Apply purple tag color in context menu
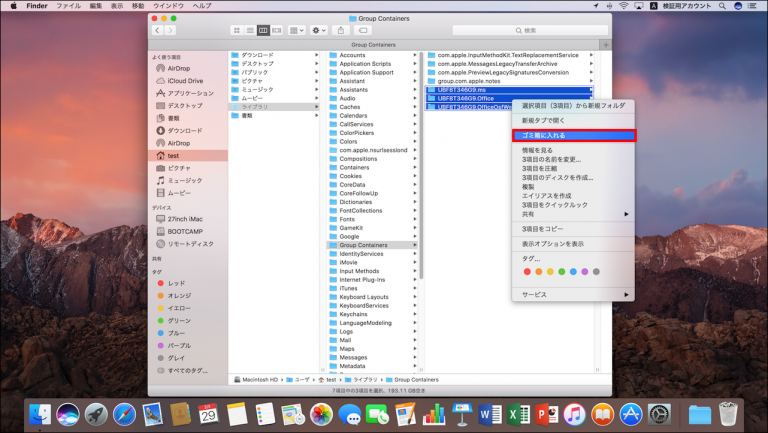Screen dimensions: 768x433 pos(585,272)
